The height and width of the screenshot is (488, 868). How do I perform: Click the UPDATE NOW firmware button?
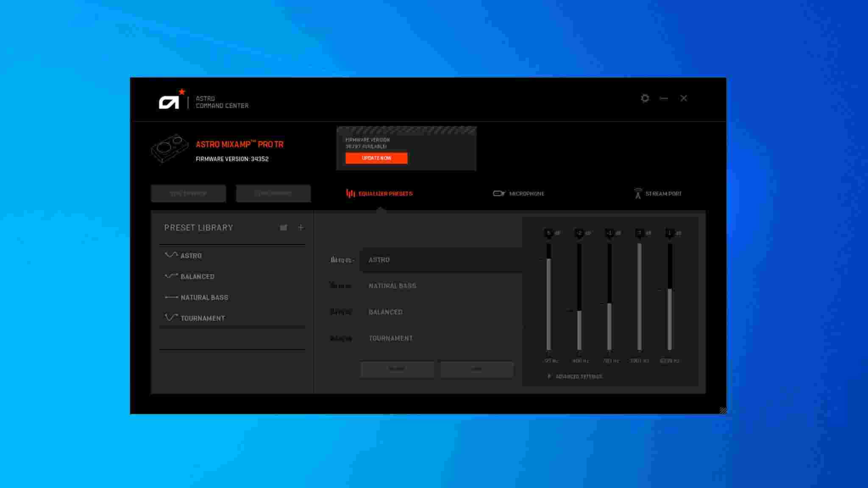point(376,158)
